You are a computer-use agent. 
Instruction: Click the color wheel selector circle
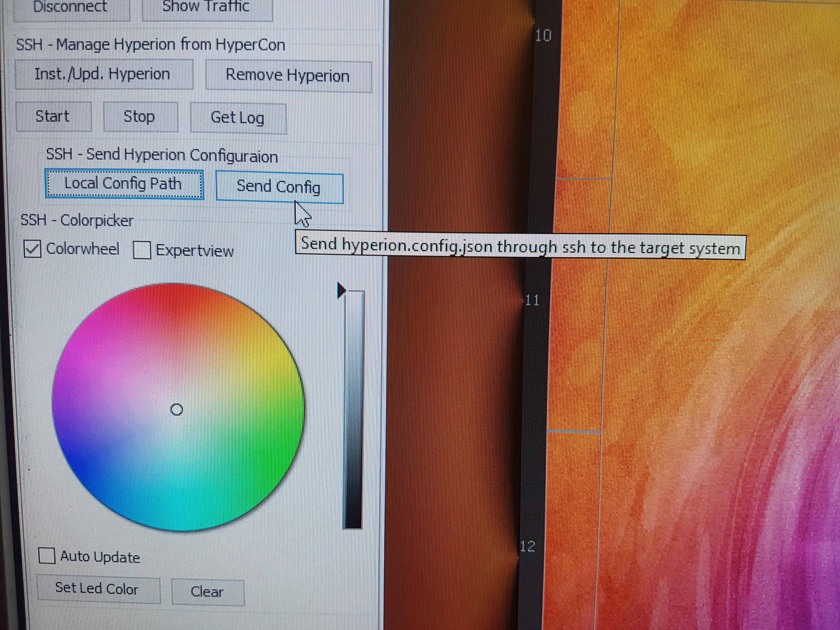(x=177, y=410)
